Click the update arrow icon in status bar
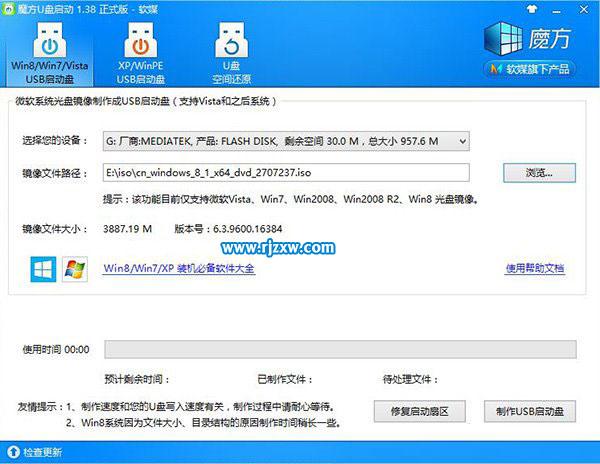This screenshot has height=464, width=600. [x=13, y=452]
